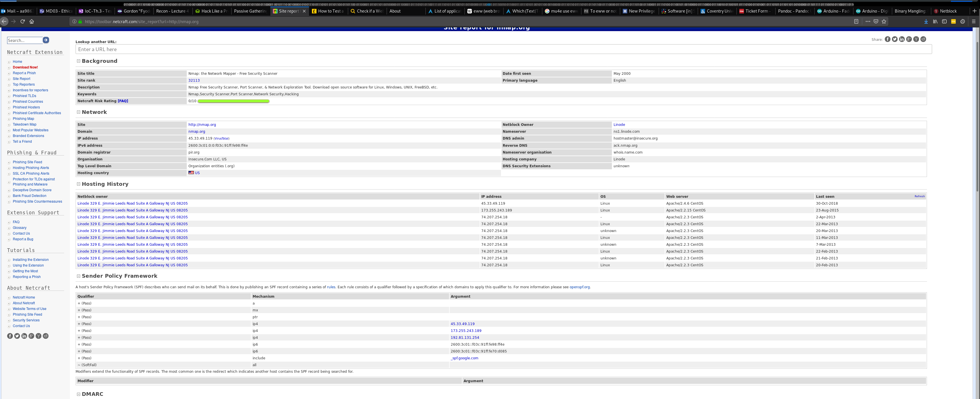Open the rules link in the SPF description
Screen dimensions: 980x399
pos(331,287)
